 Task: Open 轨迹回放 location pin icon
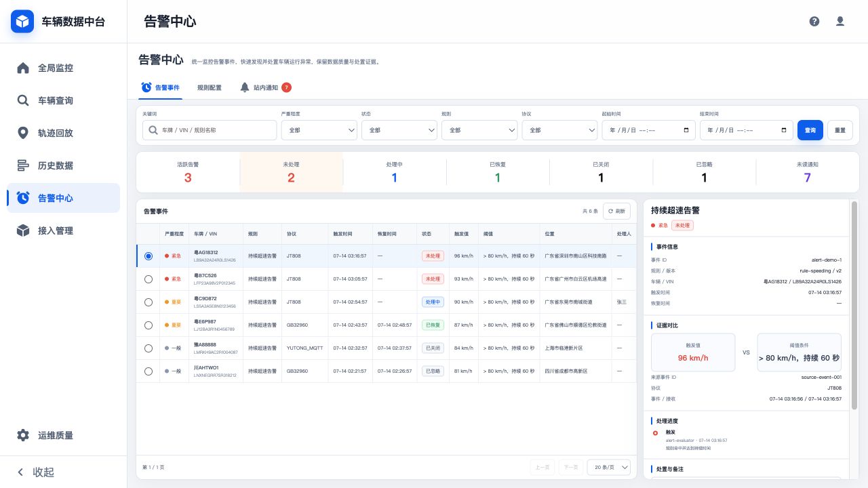click(x=23, y=133)
